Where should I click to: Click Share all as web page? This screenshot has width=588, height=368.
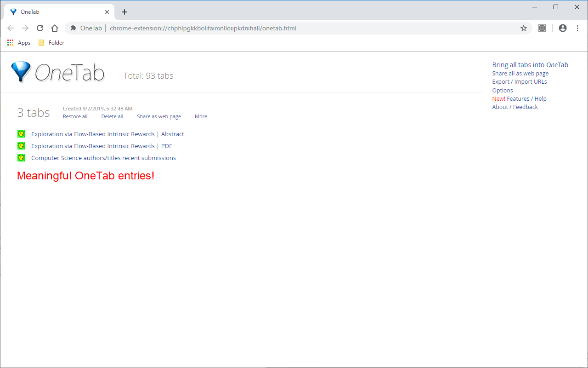click(520, 74)
